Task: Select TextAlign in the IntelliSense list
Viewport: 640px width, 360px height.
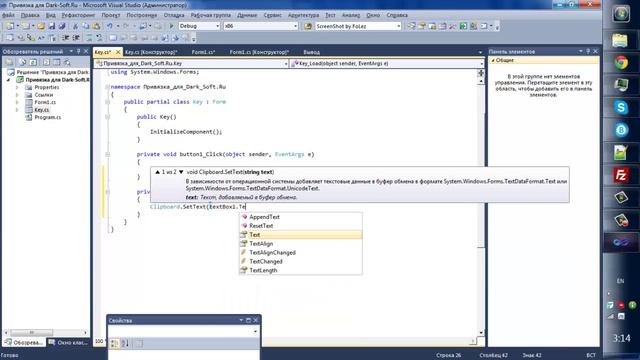Action: point(300,244)
